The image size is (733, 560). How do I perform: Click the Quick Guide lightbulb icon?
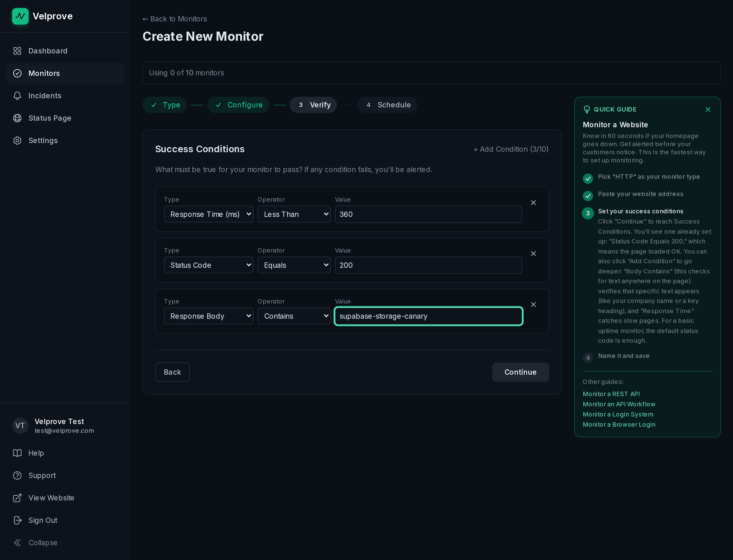point(587,109)
